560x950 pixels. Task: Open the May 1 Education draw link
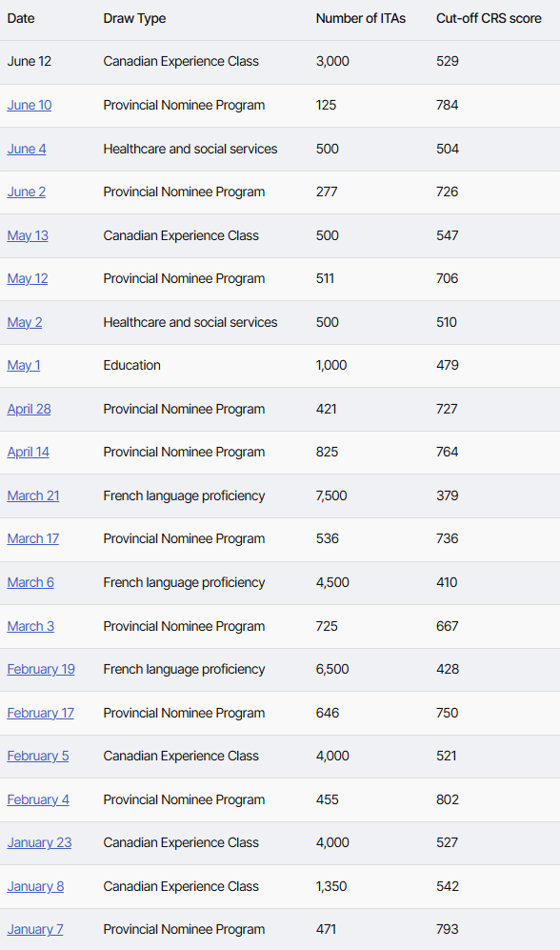point(24,365)
